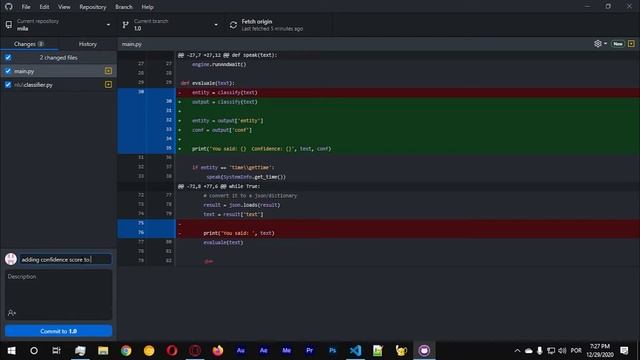
Task: Click modified badge icon on main.py row
Action: pos(108,71)
